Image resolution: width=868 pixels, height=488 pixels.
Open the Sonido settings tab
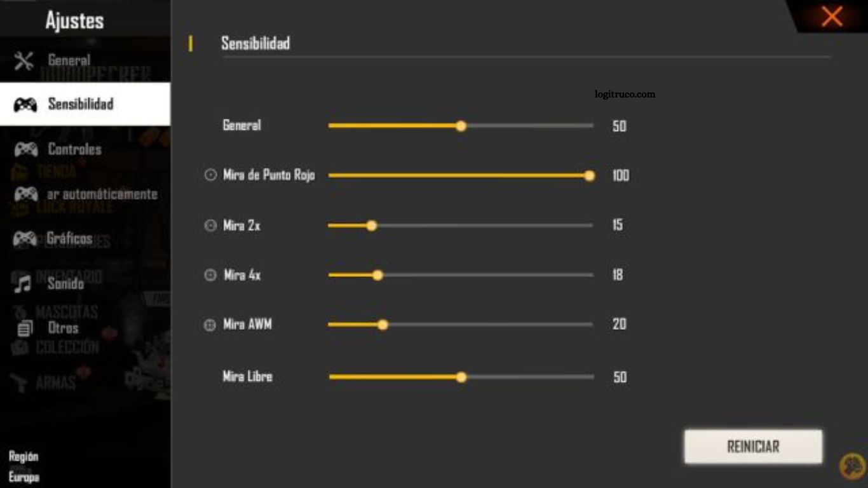click(65, 283)
